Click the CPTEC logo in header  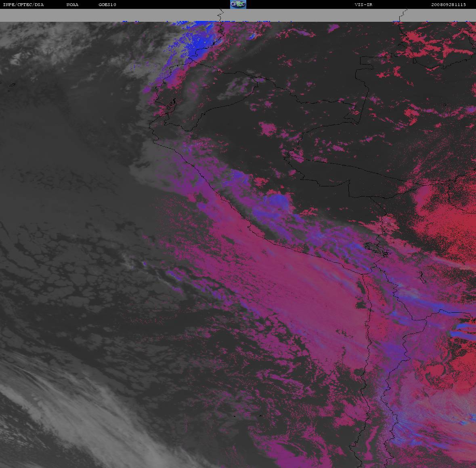238,4
